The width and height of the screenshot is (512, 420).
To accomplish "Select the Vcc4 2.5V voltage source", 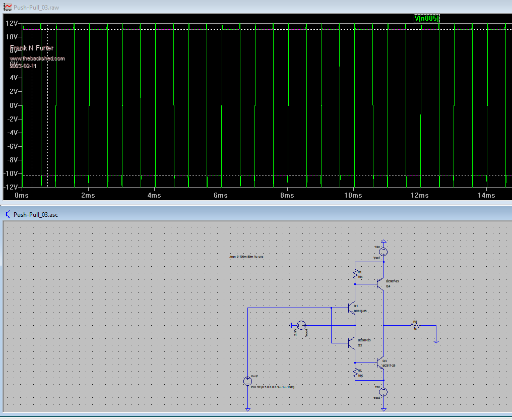I will tap(301, 325).
